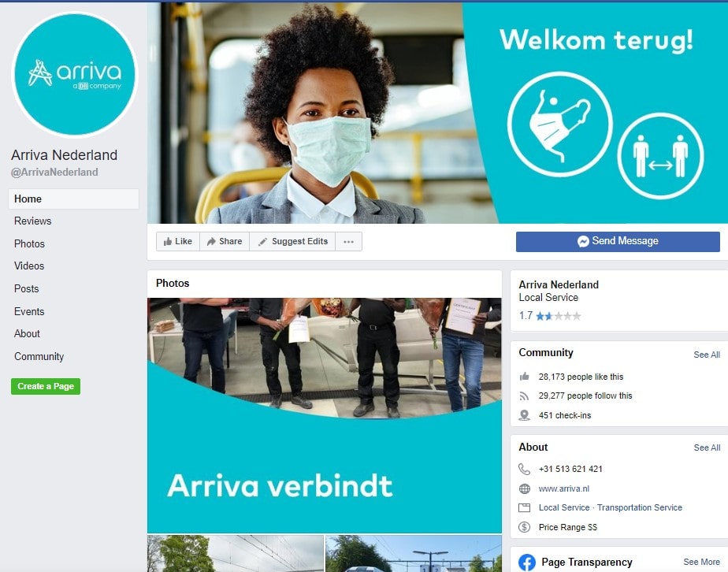Screen dimensions: 728x572
Task: Open the Arriva verbindt photo
Action: pos(325,415)
